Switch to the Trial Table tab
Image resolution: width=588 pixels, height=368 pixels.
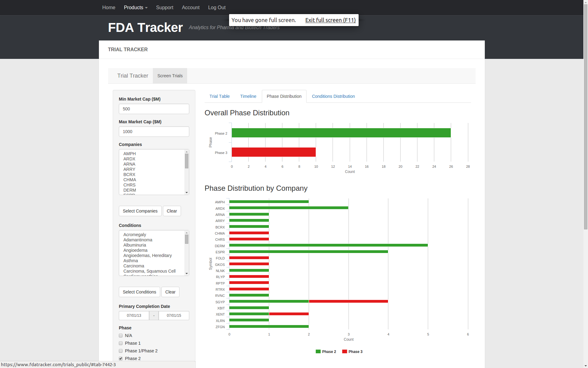tap(219, 96)
